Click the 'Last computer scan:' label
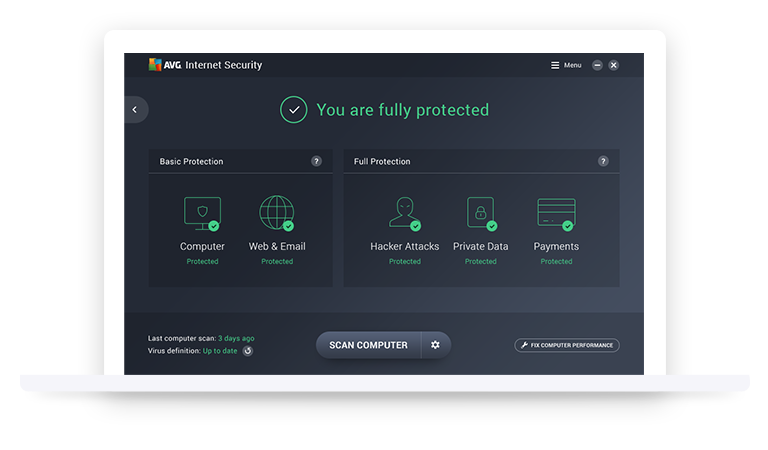 (182, 338)
